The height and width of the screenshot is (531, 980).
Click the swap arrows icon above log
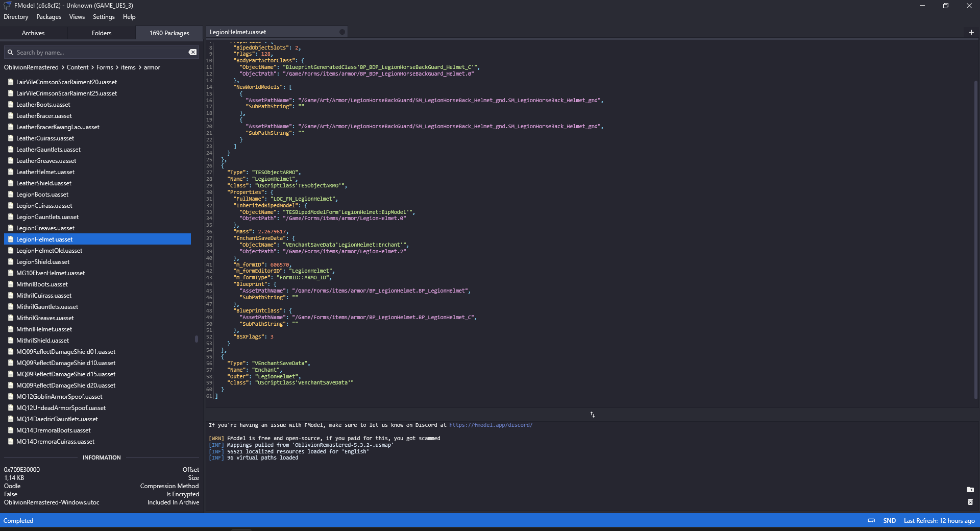pos(592,415)
